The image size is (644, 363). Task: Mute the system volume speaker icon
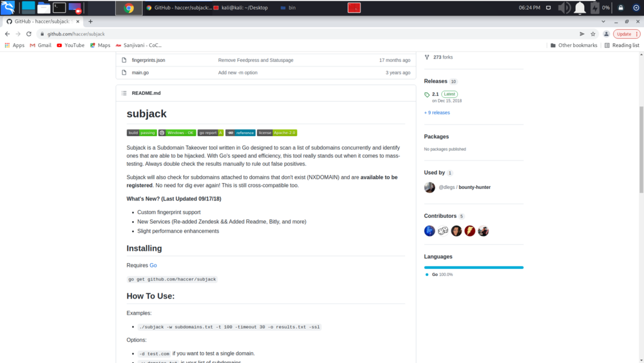click(564, 7)
